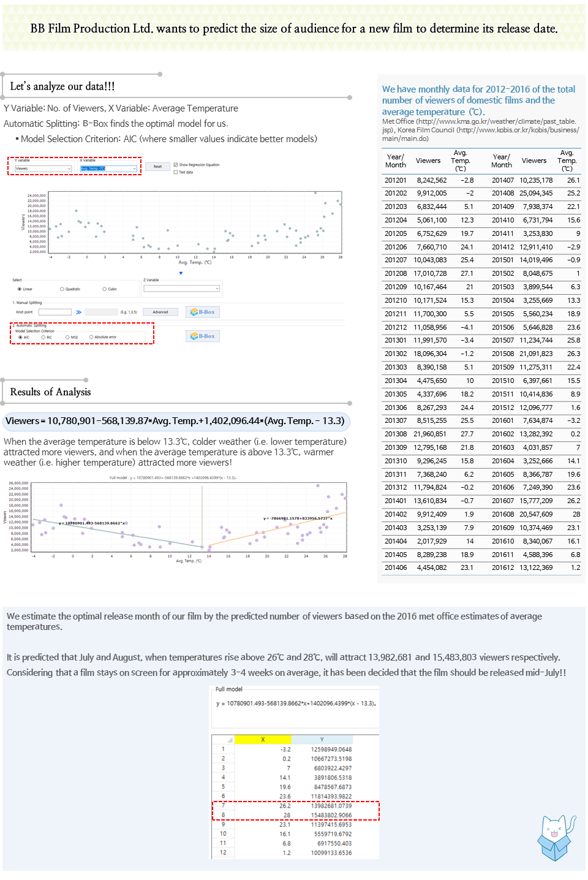Click spreadsheet cell 12598949.0648
Image resolution: width=588 pixels, height=880 pixels.
tap(331, 749)
